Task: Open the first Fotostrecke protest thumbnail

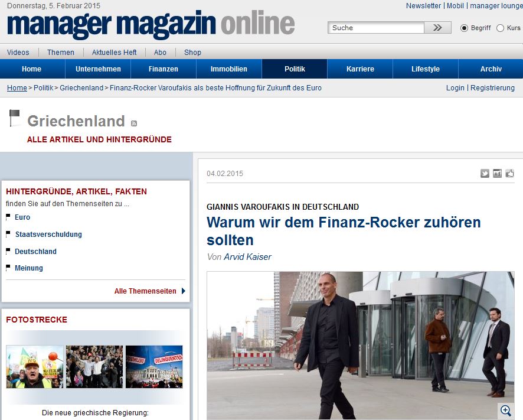Action: pos(35,367)
